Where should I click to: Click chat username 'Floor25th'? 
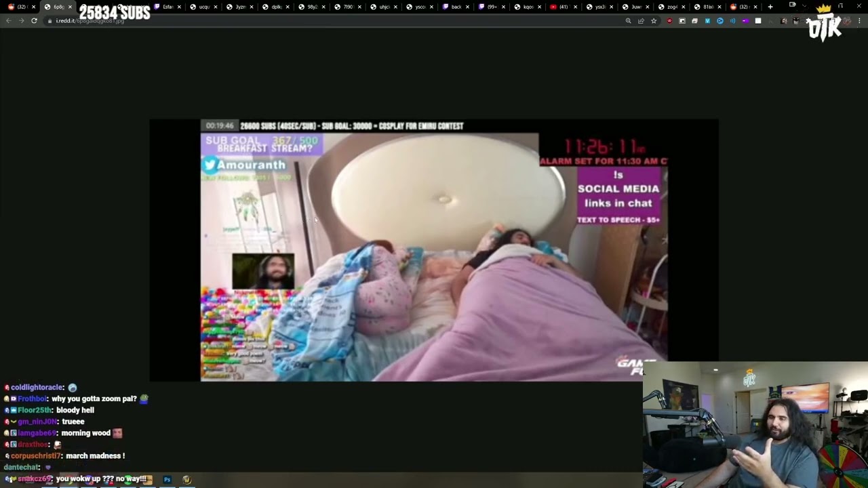pyautogui.click(x=34, y=411)
